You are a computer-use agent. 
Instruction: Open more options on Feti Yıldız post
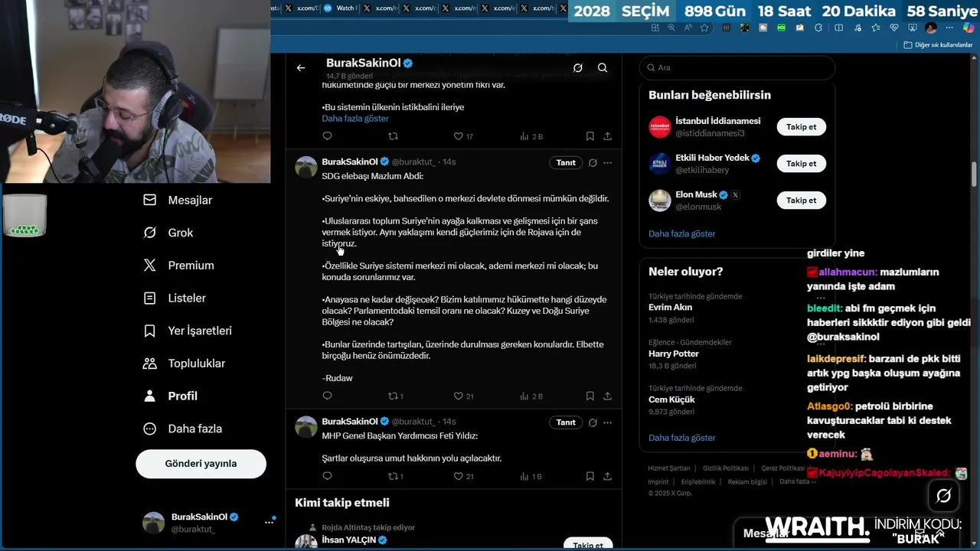607,422
